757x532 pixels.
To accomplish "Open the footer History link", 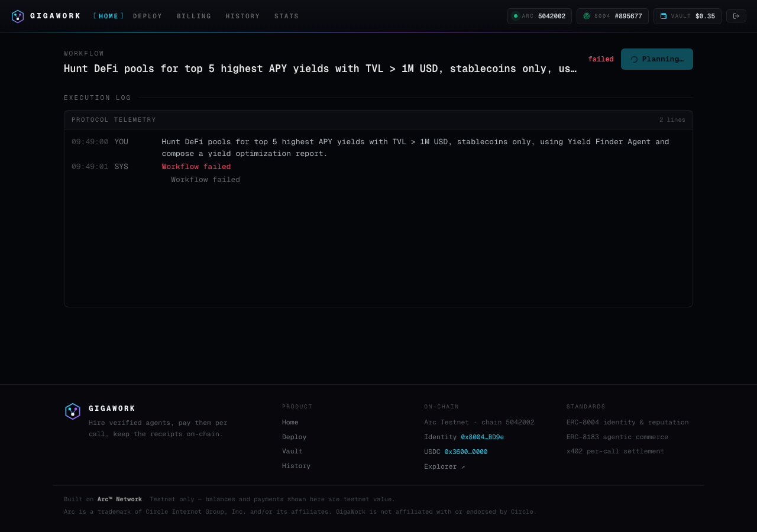I will point(296,466).
